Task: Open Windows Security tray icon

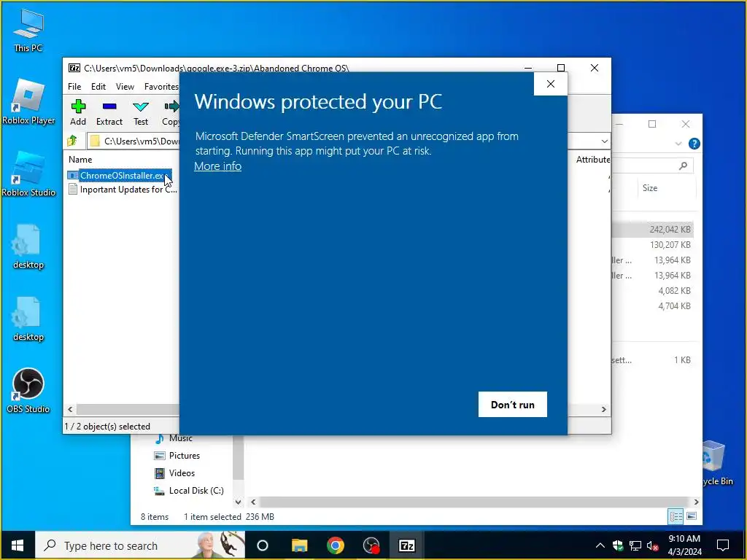Action: pyautogui.click(x=618, y=545)
